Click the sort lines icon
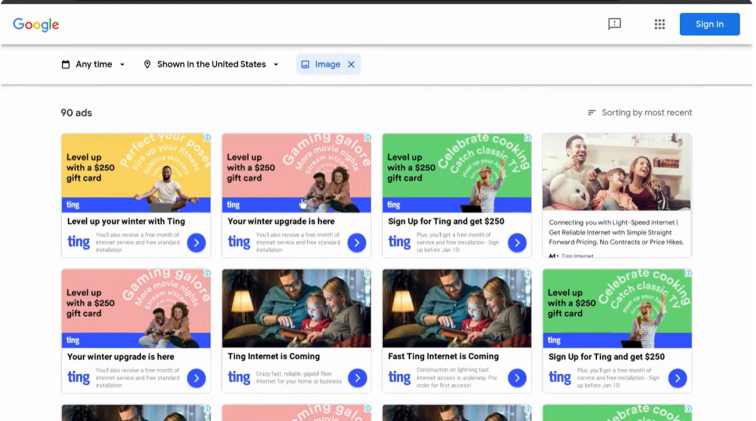The image size is (756, 421). click(592, 112)
